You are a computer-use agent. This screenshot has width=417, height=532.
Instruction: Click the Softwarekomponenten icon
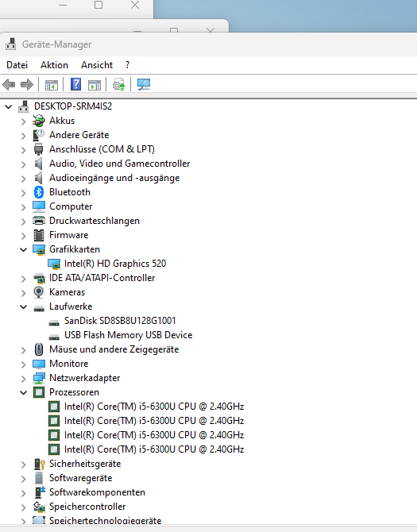(x=40, y=492)
